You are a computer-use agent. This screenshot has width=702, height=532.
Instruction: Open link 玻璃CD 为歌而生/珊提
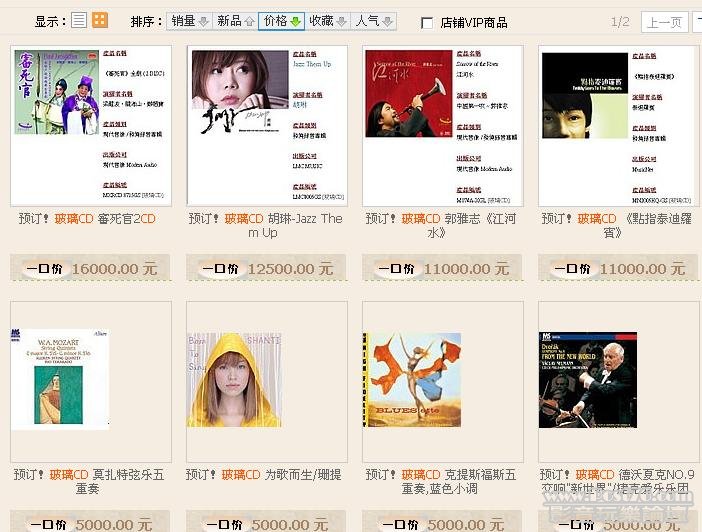point(264,475)
